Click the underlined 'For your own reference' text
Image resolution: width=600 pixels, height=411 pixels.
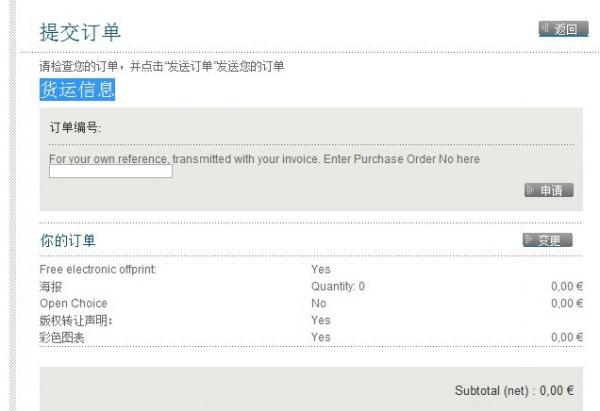click(109, 159)
